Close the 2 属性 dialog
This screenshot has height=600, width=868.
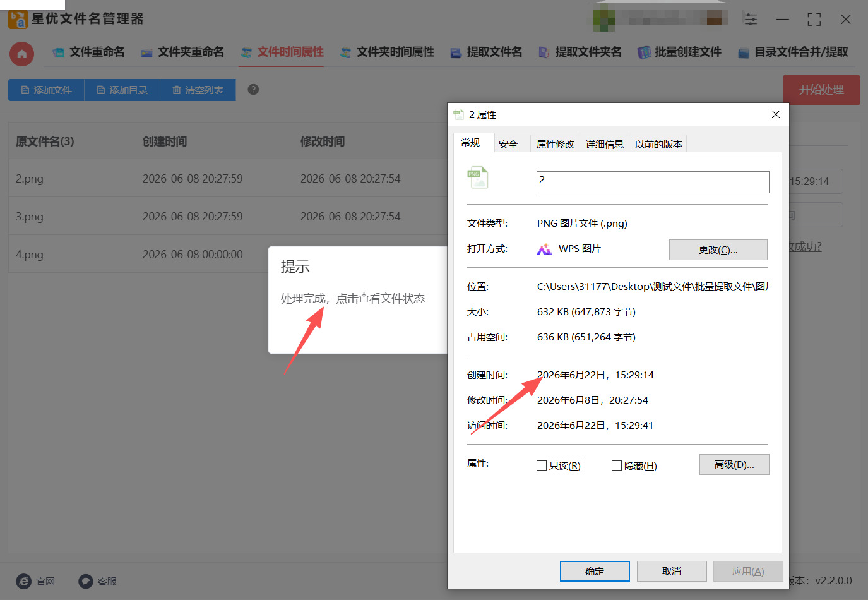[776, 114]
